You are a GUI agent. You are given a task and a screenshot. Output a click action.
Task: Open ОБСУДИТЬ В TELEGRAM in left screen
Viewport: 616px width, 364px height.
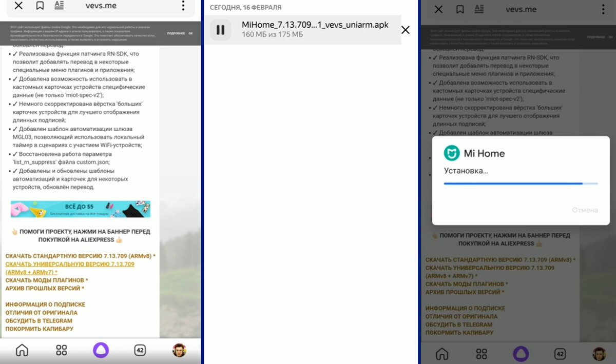coord(39,321)
